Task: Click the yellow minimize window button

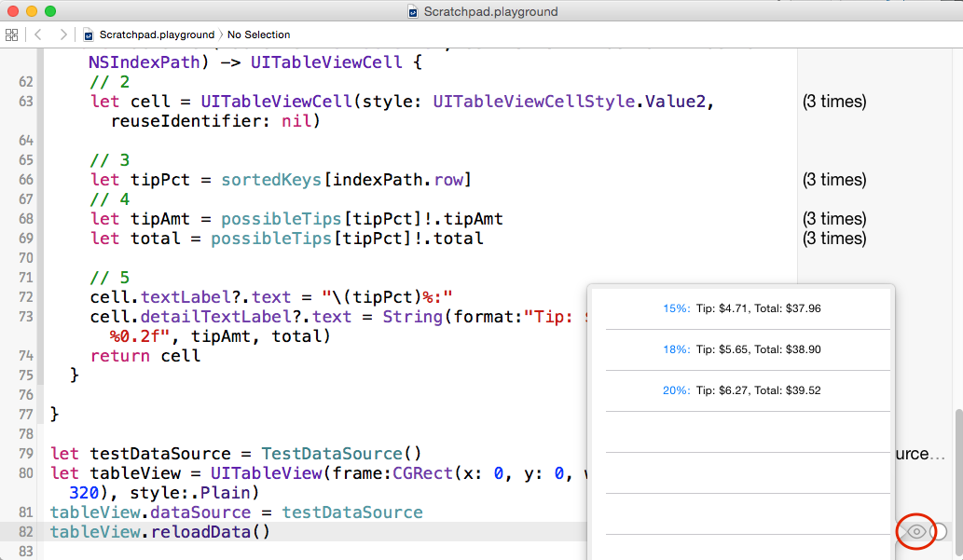Action: tap(31, 11)
